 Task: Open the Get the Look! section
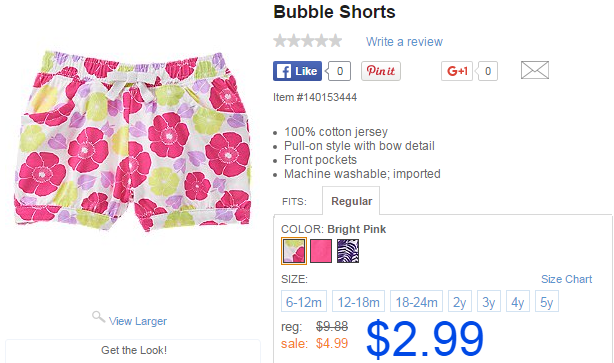[x=133, y=351]
